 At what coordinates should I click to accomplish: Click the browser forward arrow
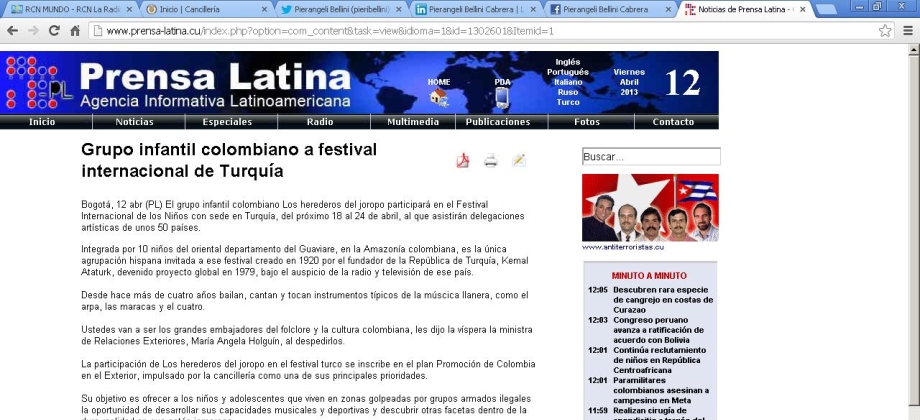pyautogui.click(x=33, y=31)
